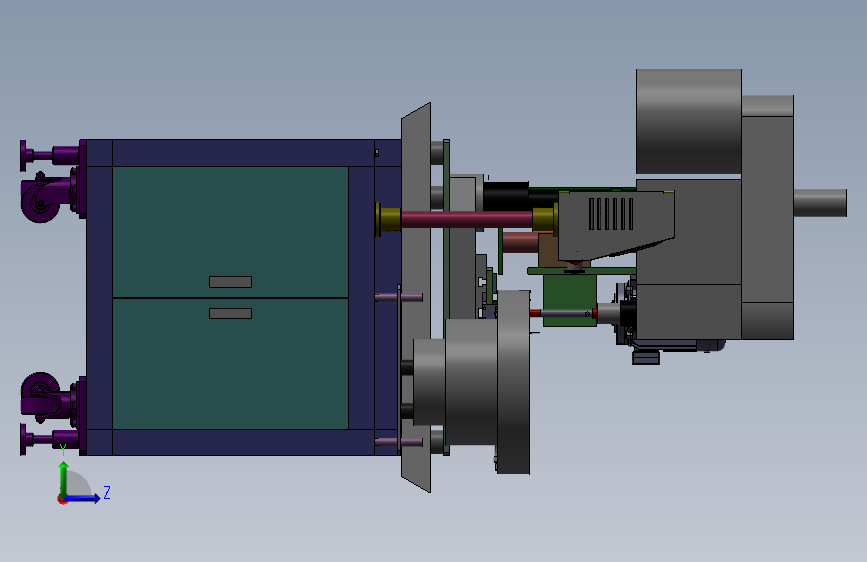Select the small red-tipped pneumatic rod
Viewport: 867px width, 562px height.
click(563, 313)
